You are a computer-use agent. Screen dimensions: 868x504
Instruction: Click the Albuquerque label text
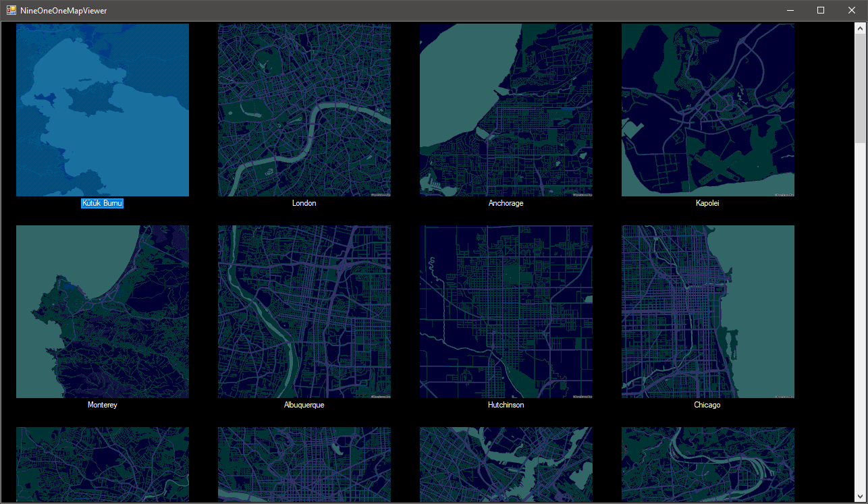pos(304,405)
